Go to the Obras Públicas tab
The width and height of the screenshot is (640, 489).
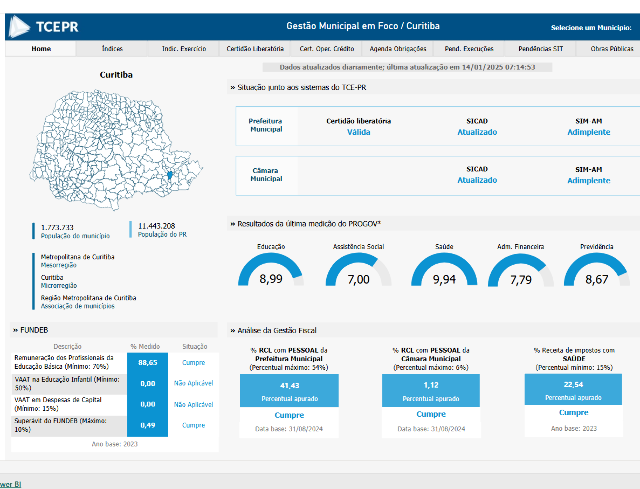611,48
